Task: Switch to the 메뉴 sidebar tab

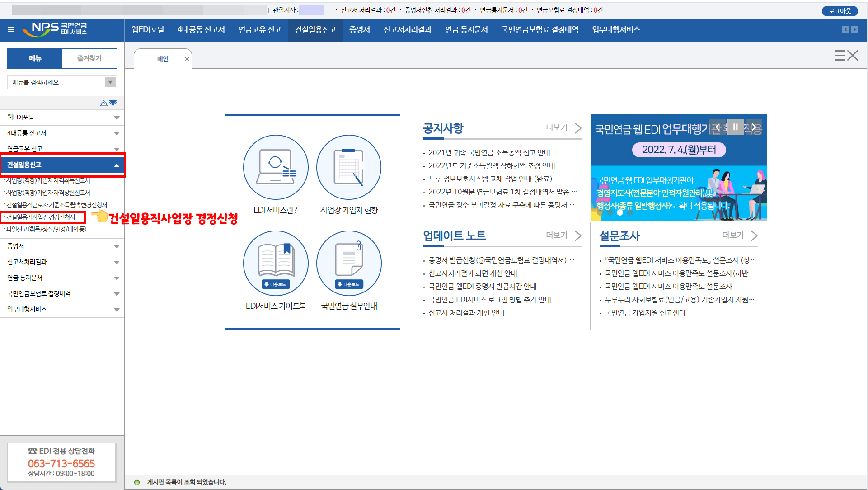Action: pyautogui.click(x=35, y=58)
